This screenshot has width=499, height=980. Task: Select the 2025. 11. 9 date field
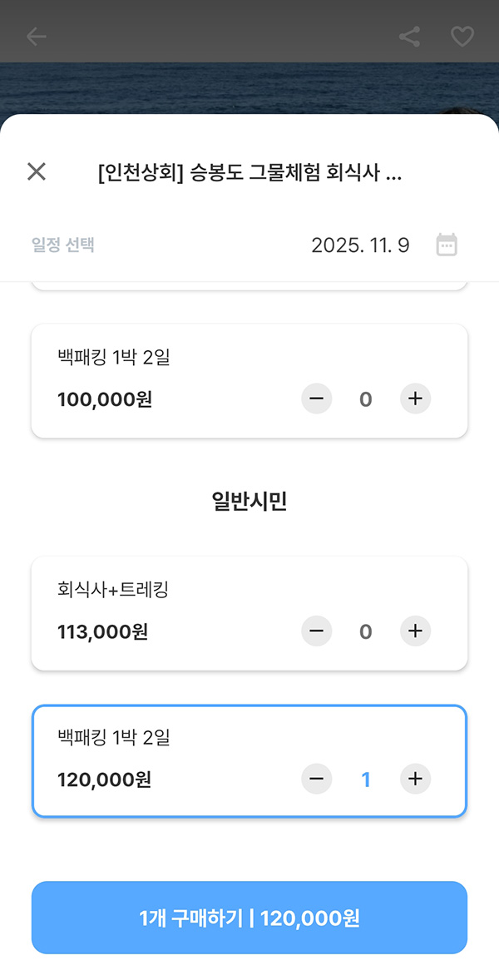(360, 245)
